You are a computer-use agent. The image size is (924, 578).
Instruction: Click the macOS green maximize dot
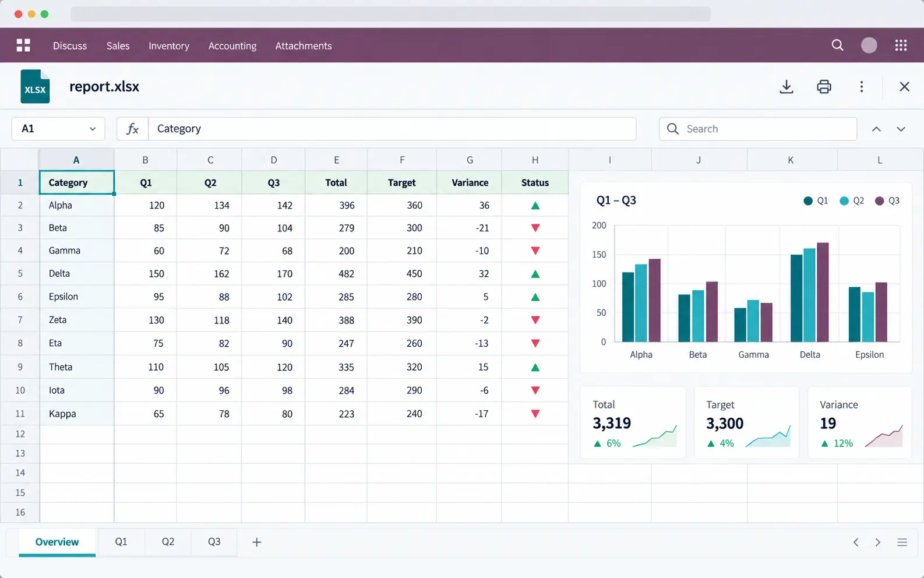[x=44, y=14]
